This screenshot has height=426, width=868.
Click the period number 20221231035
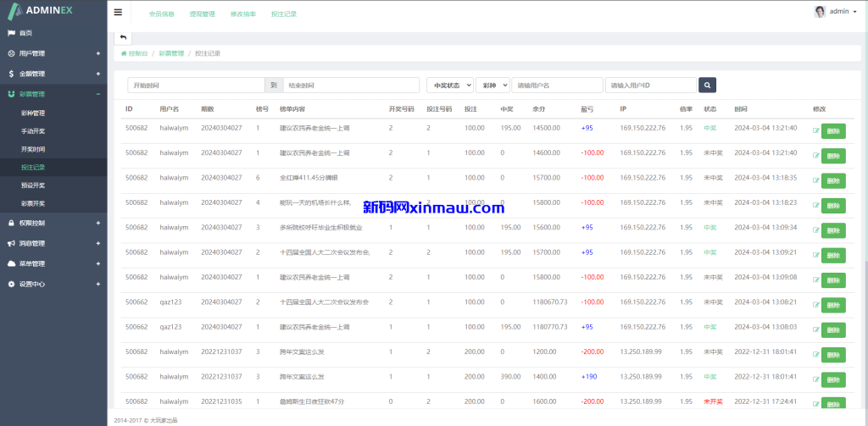point(221,401)
